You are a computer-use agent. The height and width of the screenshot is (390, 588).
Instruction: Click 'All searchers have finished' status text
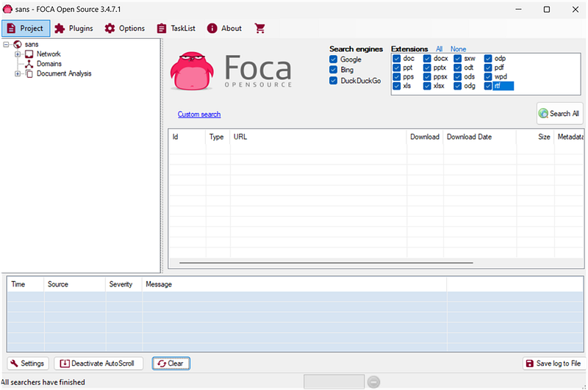pyautogui.click(x=43, y=382)
